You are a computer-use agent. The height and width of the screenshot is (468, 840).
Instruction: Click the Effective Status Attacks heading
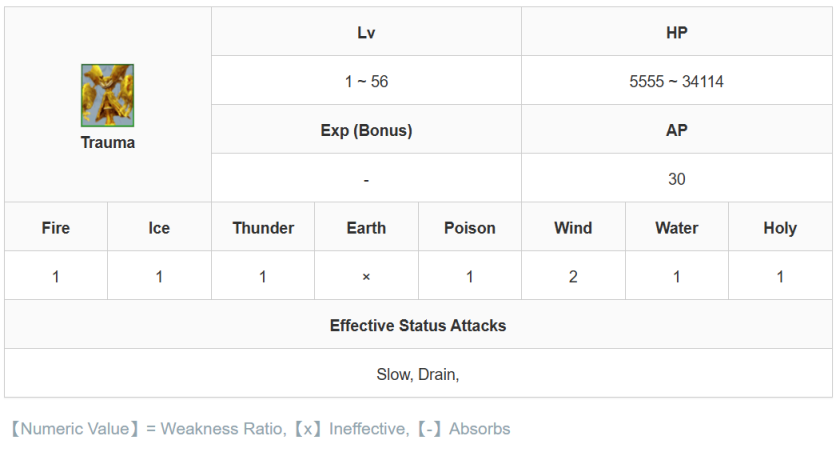[418, 326]
